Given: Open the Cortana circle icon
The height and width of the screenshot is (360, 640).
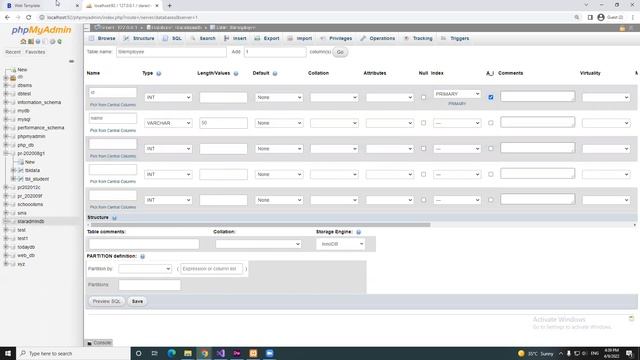Looking at the screenshot, I should pyautogui.click(x=138, y=353).
